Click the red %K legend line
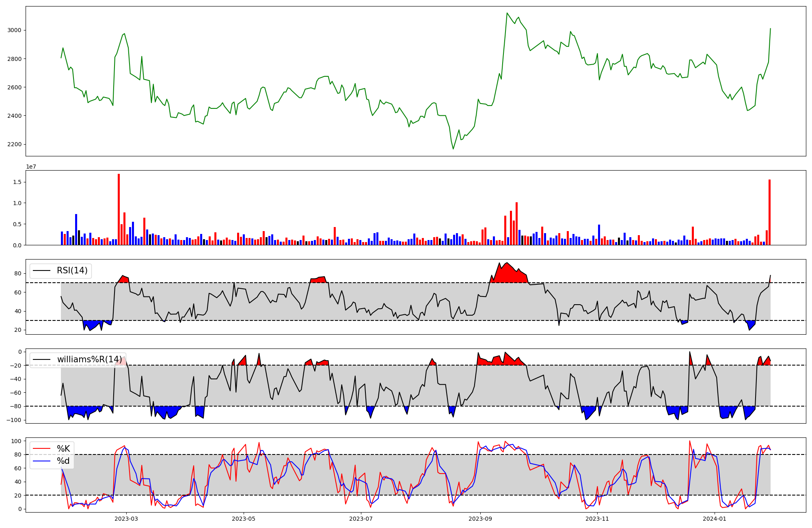The image size is (812, 528). [x=41, y=449]
